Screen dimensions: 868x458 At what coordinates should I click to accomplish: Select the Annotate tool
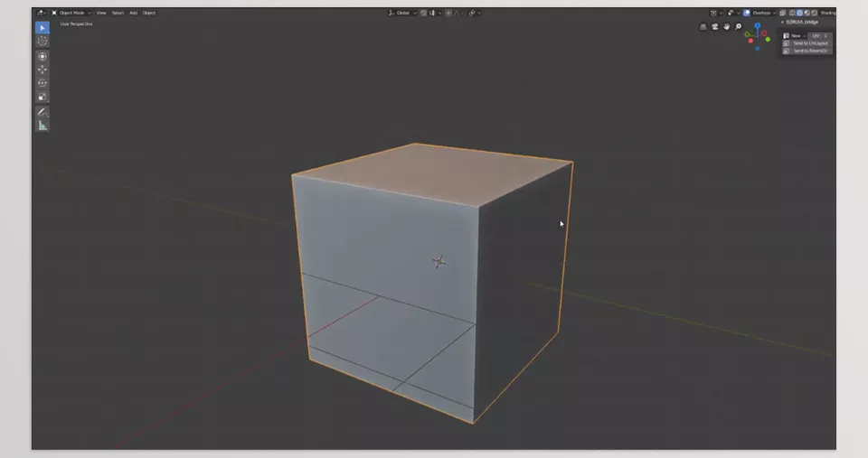click(x=42, y=112)
